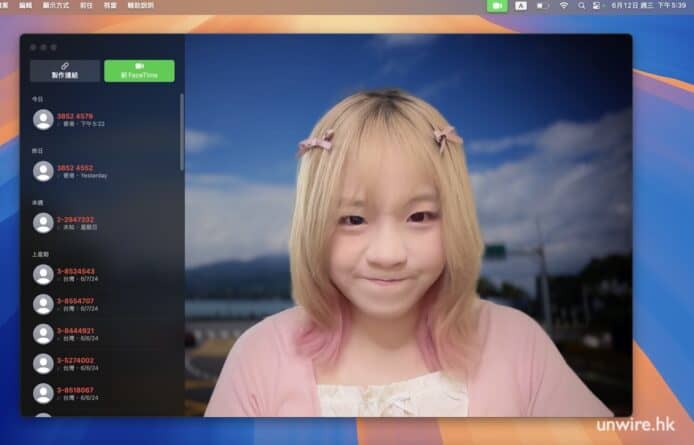Click avatar icon for contact 3-8518067
Screen dimensions: 694x445
point(43,394)
